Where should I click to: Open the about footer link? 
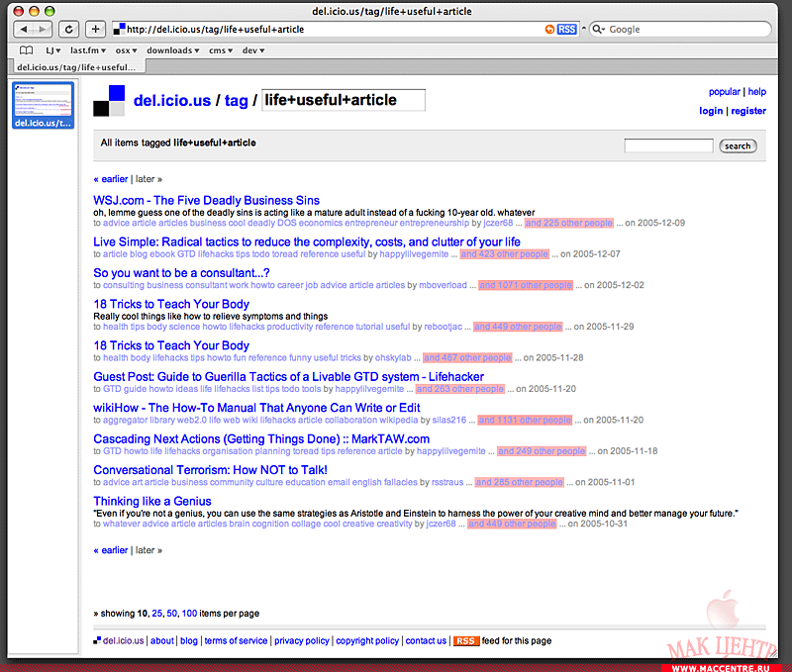[x=162, y=640]
